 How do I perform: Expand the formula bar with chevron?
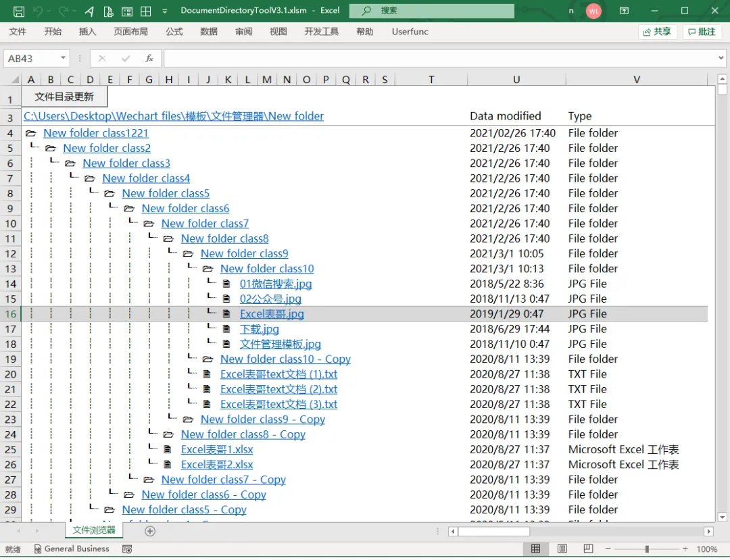click(x=721, y=58)
